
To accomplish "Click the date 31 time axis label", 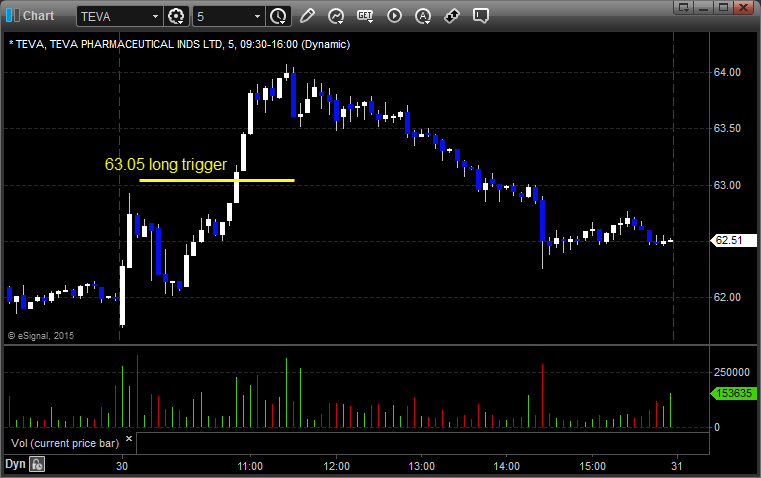I will click(x=677, y=466).
